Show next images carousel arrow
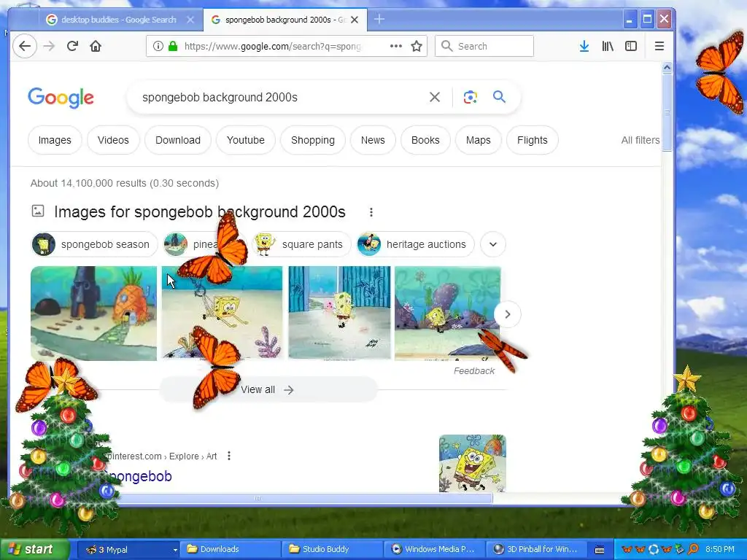Image resolution: width=747 pixels, height=560 pixels. [x=508, y=314]
